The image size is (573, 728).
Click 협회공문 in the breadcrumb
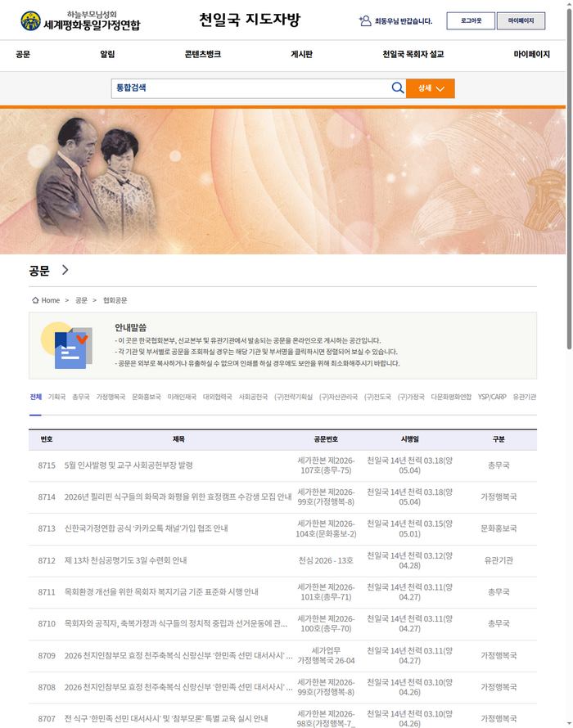click(115, 300)
